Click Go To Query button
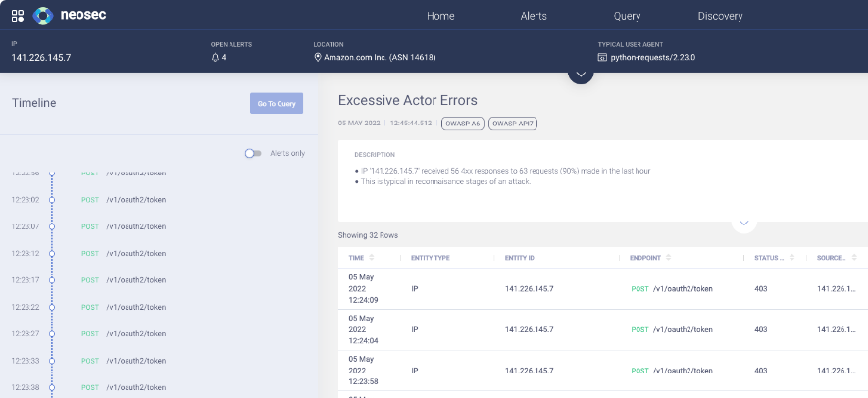The height and width of the screenshot is (398, 868). (x=277, y=104)
